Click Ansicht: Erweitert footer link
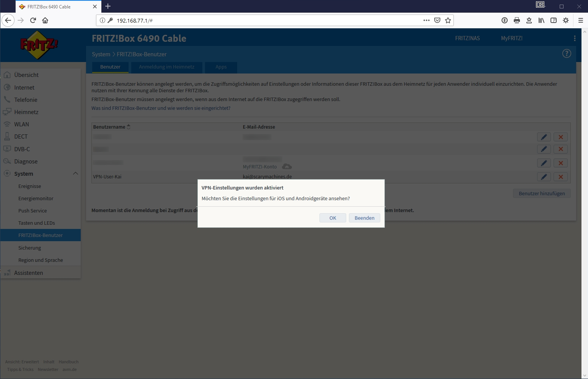The image size is (588, 379). tap(22, 362)
